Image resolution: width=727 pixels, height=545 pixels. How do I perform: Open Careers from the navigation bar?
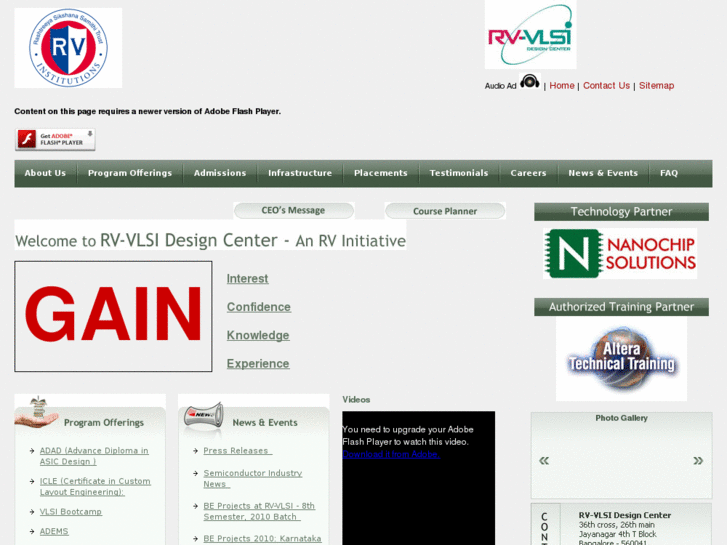(528, 173)
